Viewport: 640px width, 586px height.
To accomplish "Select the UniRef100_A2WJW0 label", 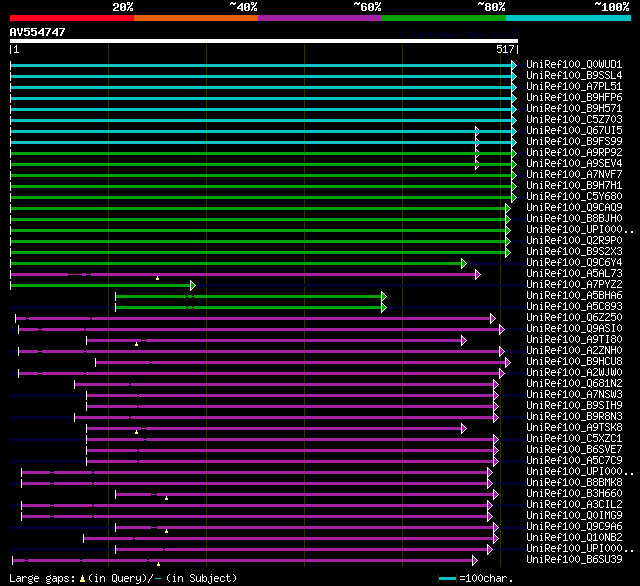I will coord(574,373).
